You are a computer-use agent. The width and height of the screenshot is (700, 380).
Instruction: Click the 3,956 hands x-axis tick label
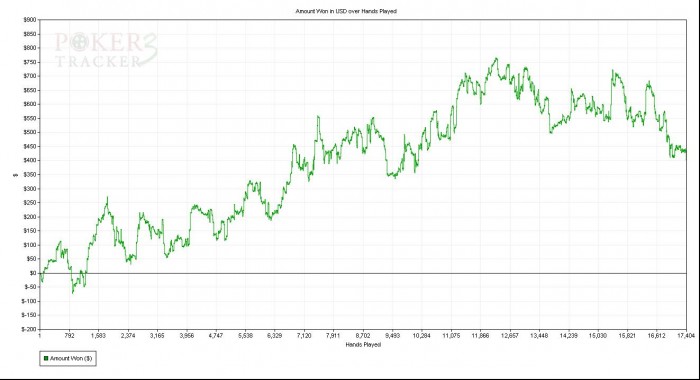[x=187, y=336]
